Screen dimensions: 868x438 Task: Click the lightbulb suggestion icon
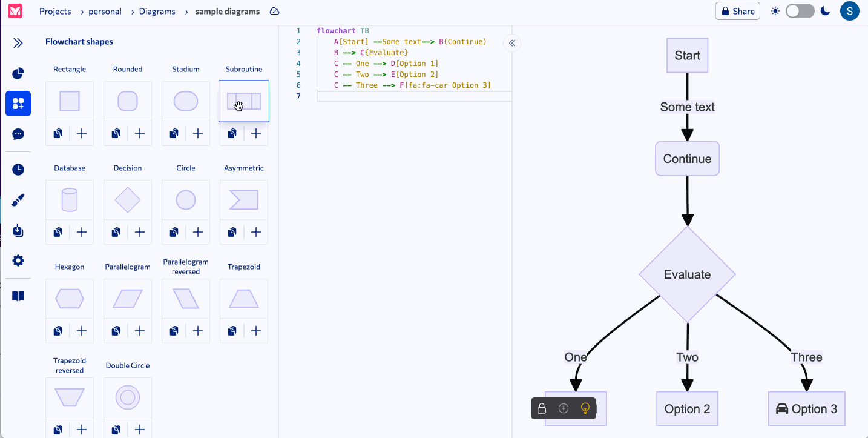click(585, 408)
